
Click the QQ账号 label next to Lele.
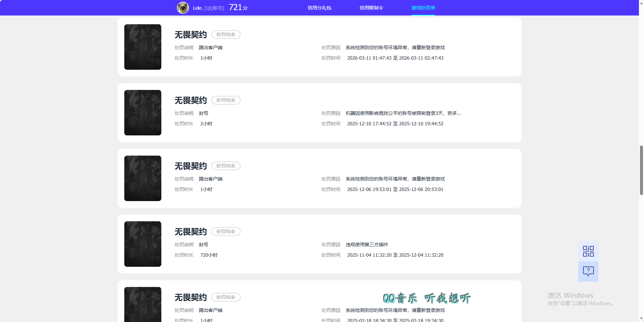click(215, 8)
